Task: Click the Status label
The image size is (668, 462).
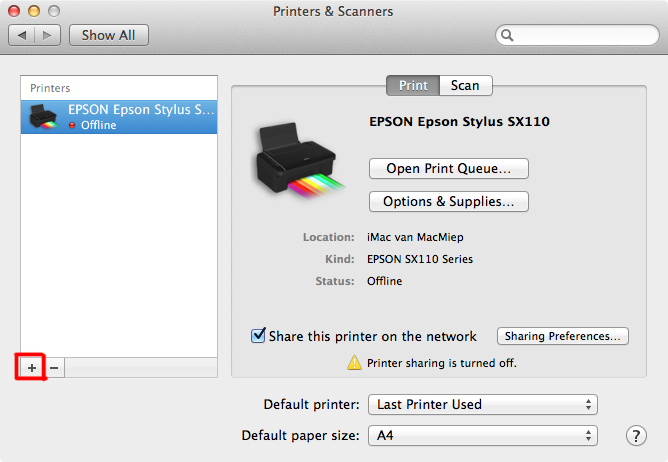Action: point(335,281)
